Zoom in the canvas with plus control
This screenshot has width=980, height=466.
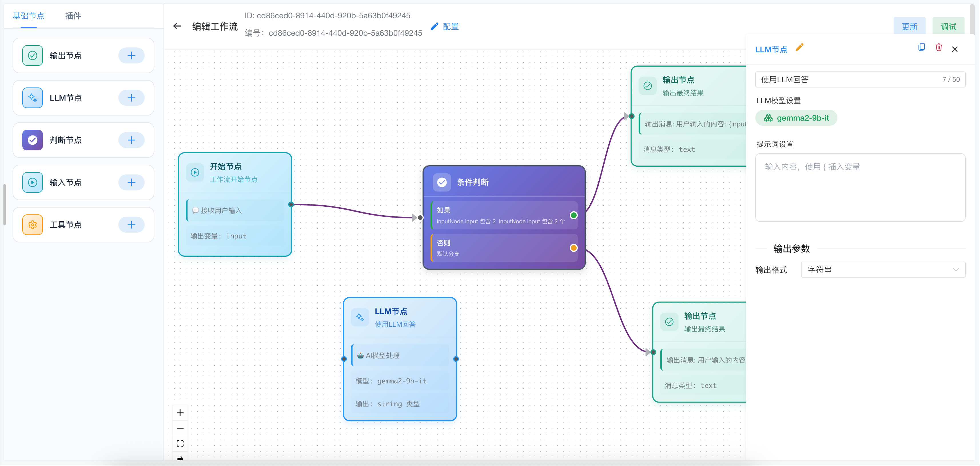click(x=180, y=413)
